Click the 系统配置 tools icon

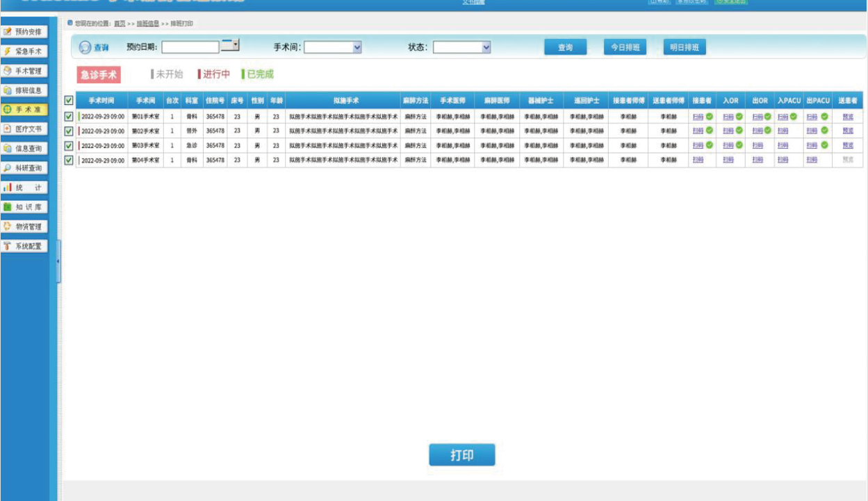pyautogui.click(x=8, y=246)
